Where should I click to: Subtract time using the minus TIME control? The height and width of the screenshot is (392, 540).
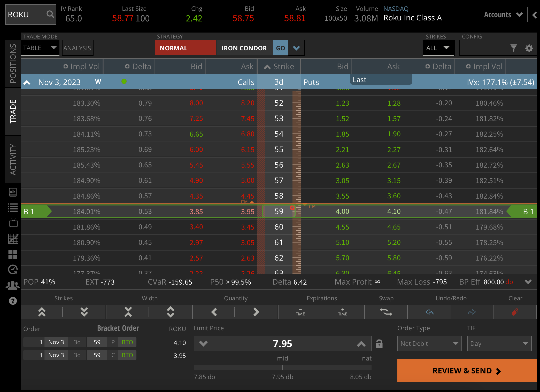tap(300, 312)
